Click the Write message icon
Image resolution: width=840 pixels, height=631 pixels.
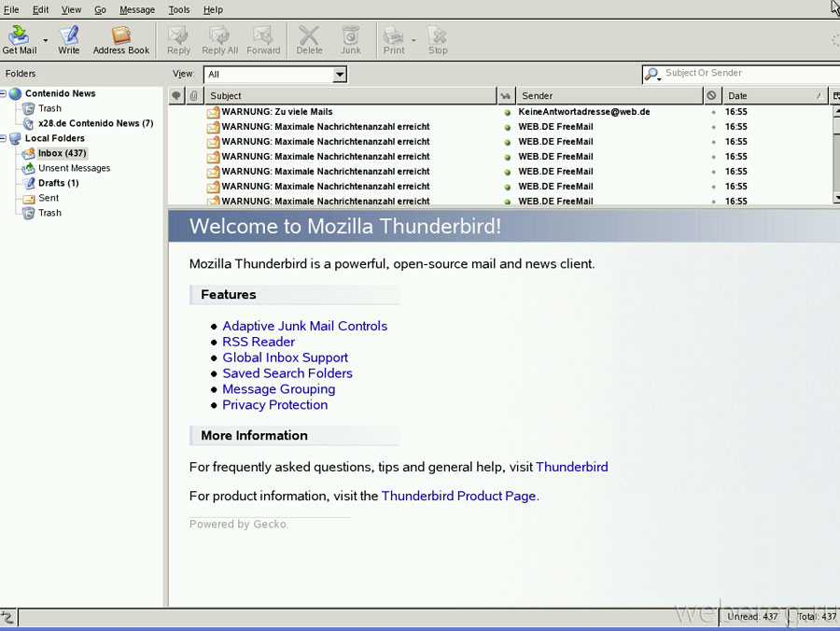click(x=68, y=39)
